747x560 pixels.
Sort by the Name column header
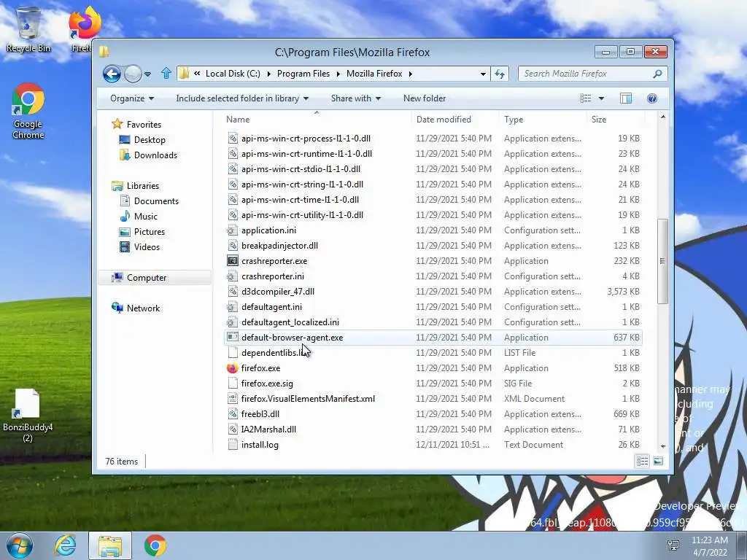[x=238, y=120]
